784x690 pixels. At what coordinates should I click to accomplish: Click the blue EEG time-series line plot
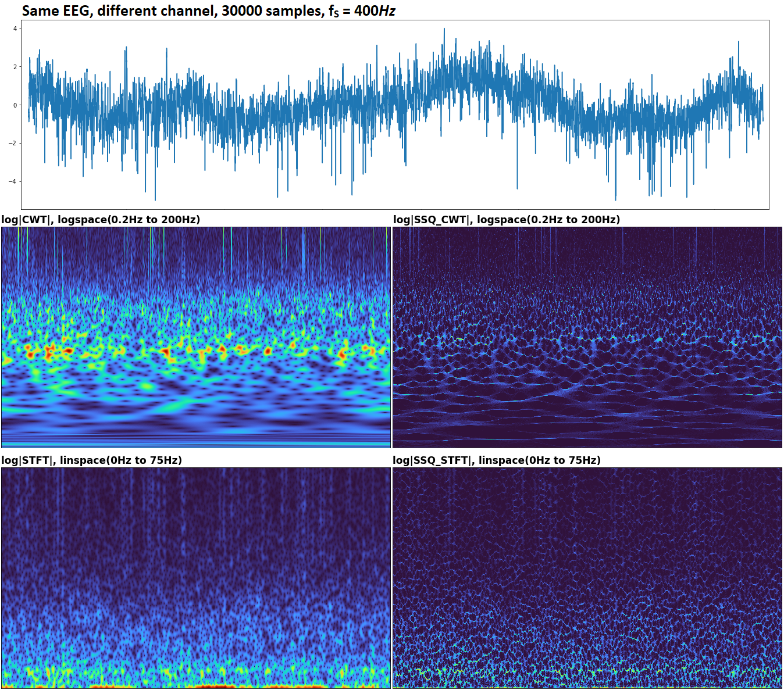coord(395,105)
